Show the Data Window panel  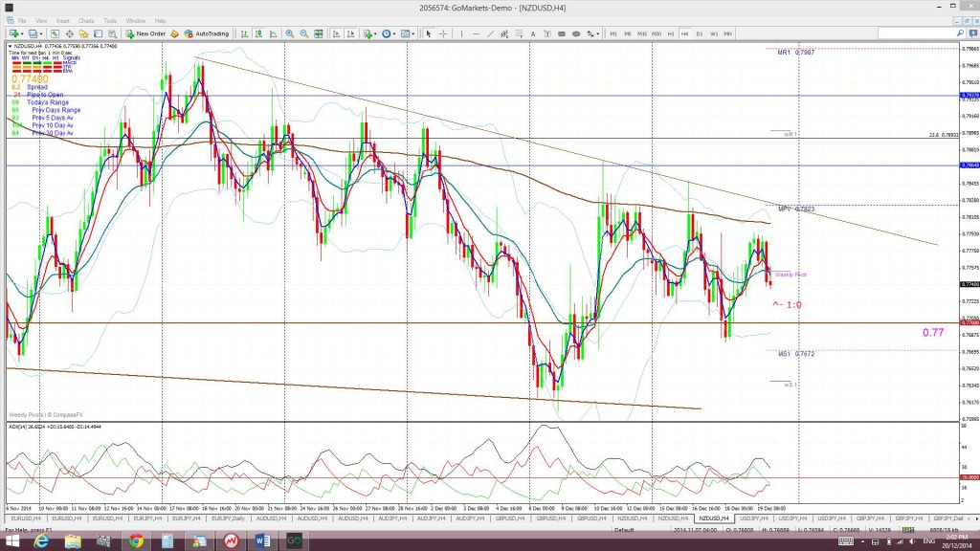69,33
